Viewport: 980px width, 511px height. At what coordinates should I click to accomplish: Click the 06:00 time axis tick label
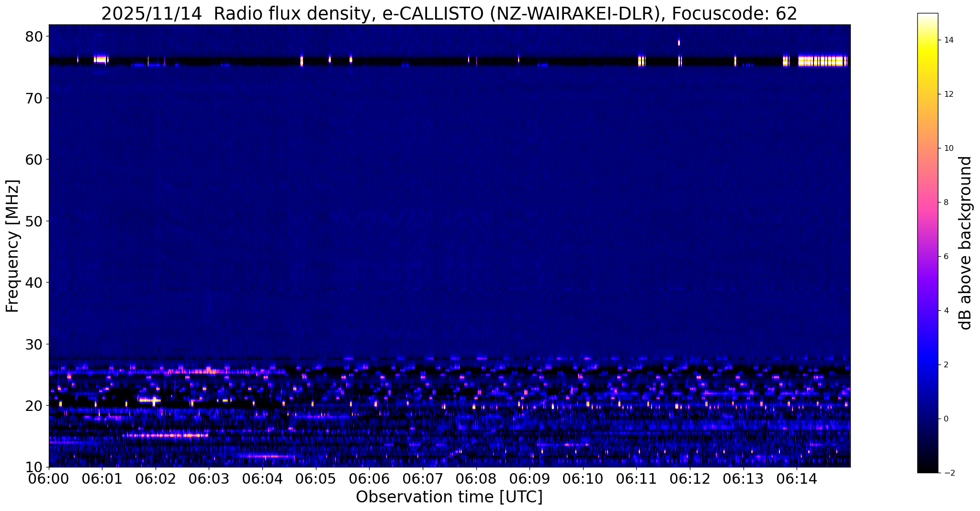click(x=49, y=479)
